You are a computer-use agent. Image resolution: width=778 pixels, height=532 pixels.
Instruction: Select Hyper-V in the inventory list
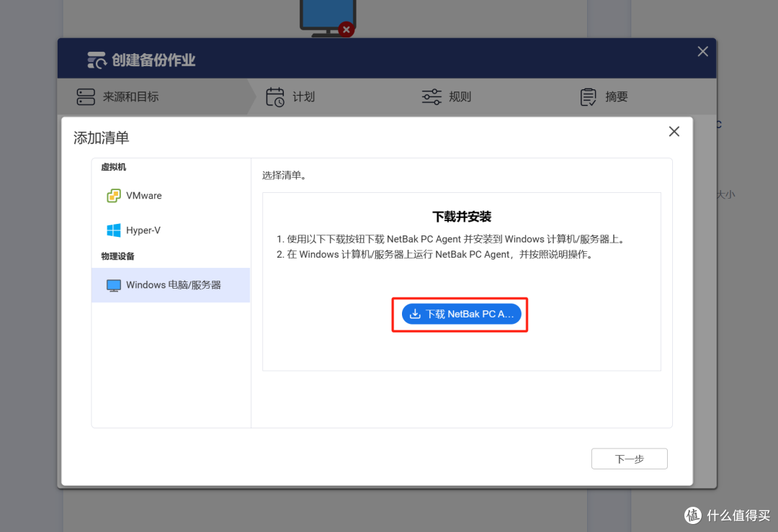click(171, 230)
